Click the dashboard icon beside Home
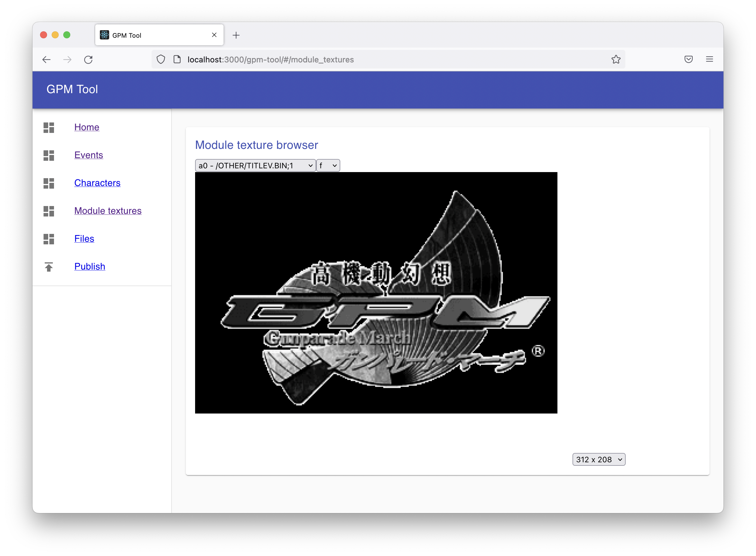Image resolution: width=756 pixels, height=556 pixels. click(48, 128)
